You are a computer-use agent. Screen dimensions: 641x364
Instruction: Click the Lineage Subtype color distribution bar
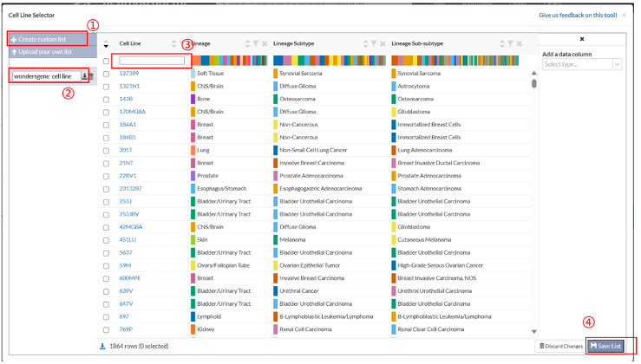(x=330, y=61)
